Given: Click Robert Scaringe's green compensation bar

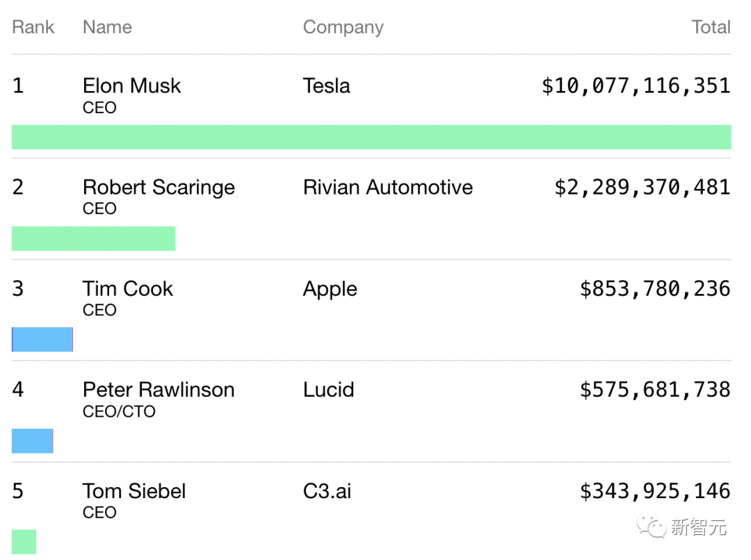Looking at the screenshot, I should 93,238.
